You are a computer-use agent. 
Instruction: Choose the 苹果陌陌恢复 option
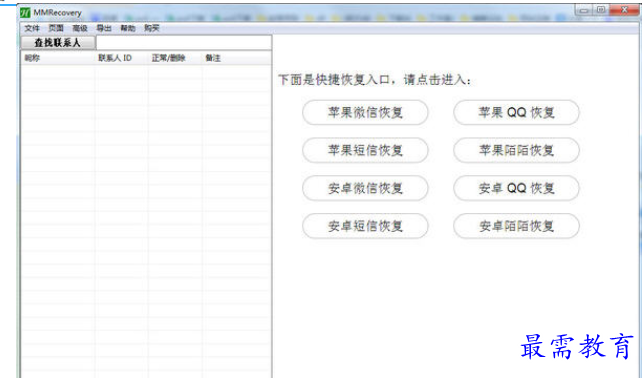click(516, 150)
